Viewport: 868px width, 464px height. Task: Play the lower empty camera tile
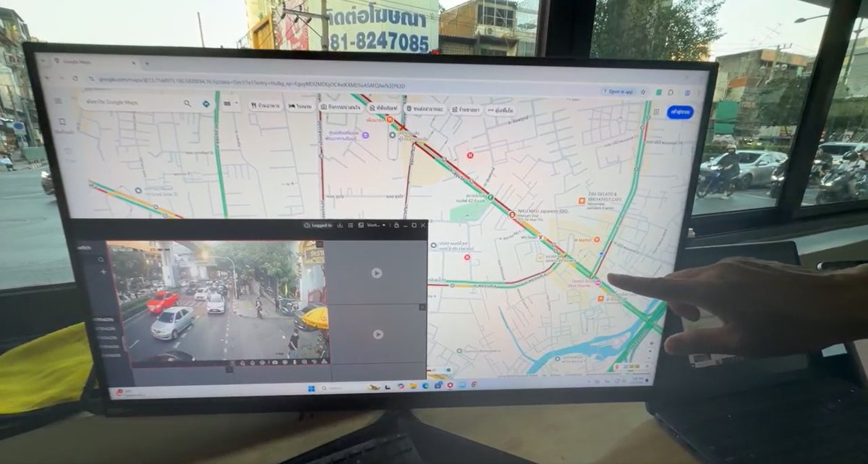(x=378, y=334)
